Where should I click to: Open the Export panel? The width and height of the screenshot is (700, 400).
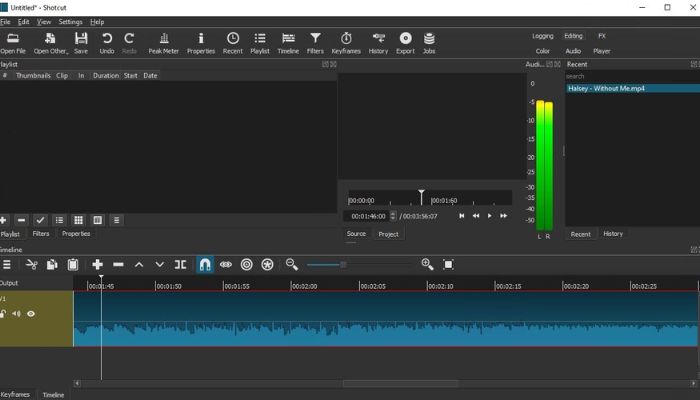405,43
